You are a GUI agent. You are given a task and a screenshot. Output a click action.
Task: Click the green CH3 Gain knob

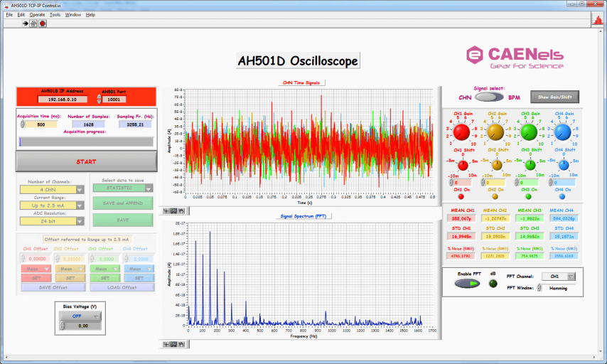pos(529,132)
